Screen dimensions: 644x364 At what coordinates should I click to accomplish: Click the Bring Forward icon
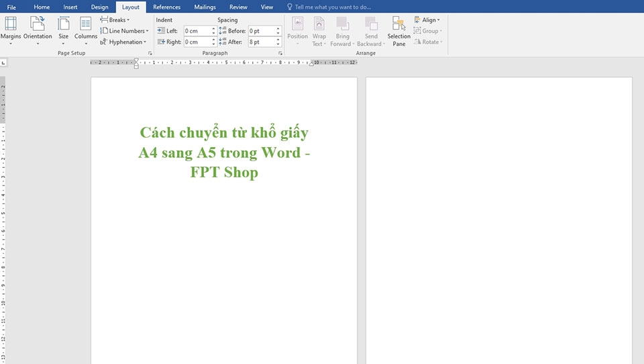[x=342, y=24]
